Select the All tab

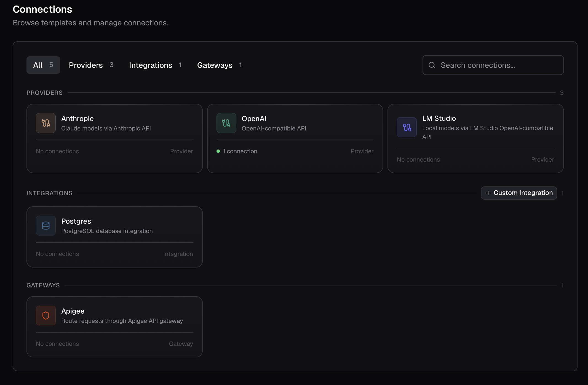pyautogui.click(x=43, y=65)
